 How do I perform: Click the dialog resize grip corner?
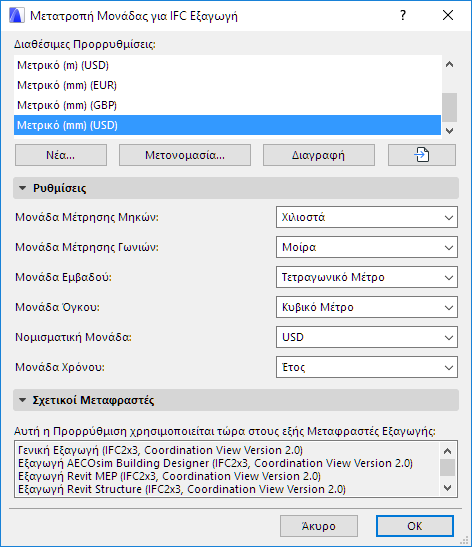(x=465, y=540)
